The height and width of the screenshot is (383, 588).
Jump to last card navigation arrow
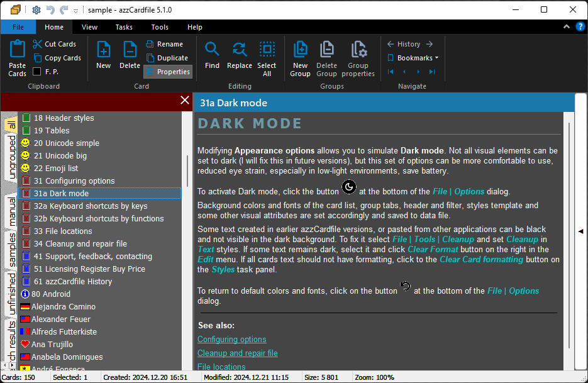point(432,72)
